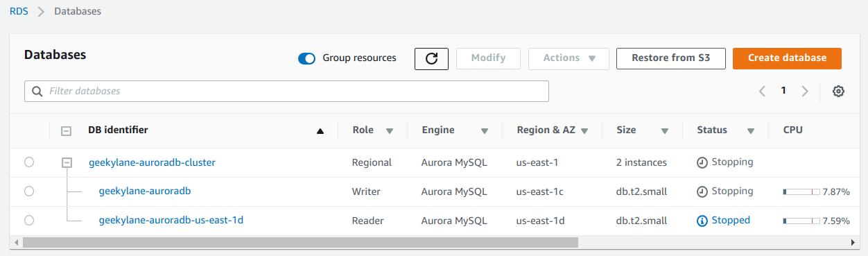Viewport: 868px width, 256px height.
Task: Click the horizontal scrollbar thumb
Action: point(300,243)
